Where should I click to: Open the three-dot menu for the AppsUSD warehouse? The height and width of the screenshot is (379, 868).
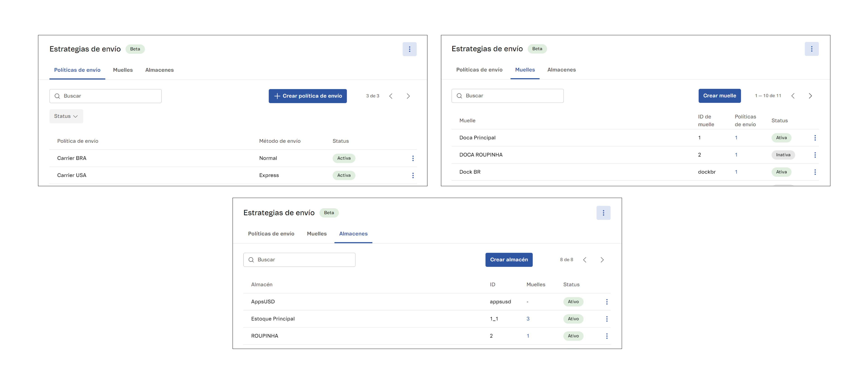point(607,301)
